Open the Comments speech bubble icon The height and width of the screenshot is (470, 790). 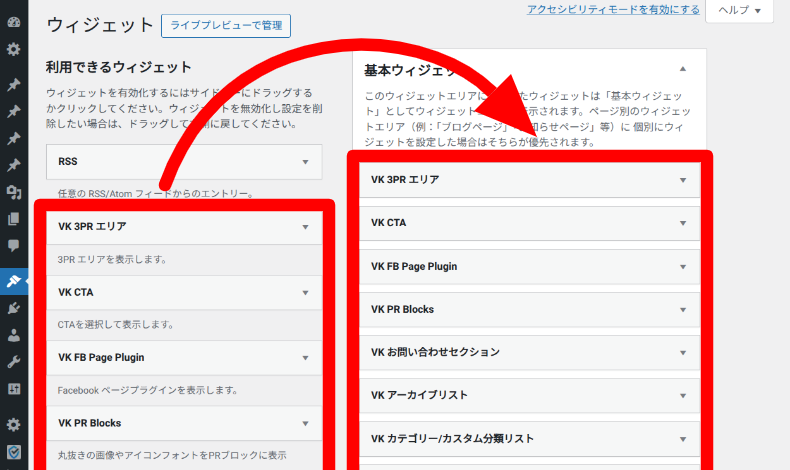pos(14,245)
